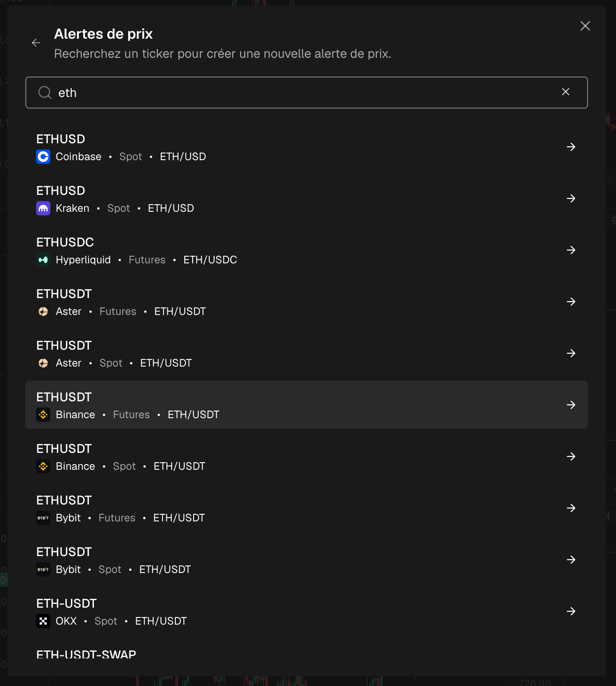Select the ETH-USDT ticker title

point(66,604)
